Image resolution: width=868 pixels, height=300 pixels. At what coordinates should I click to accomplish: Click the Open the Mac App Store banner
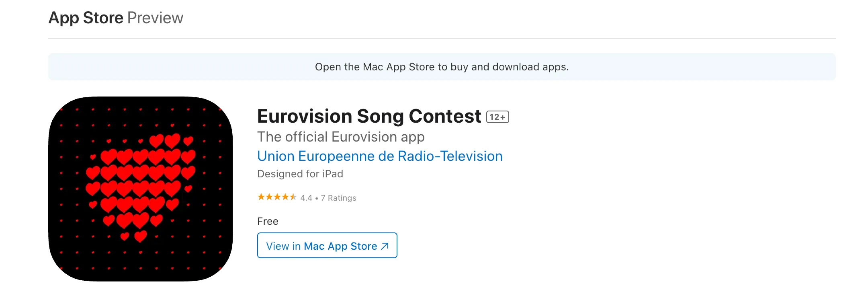pos(442,67)
